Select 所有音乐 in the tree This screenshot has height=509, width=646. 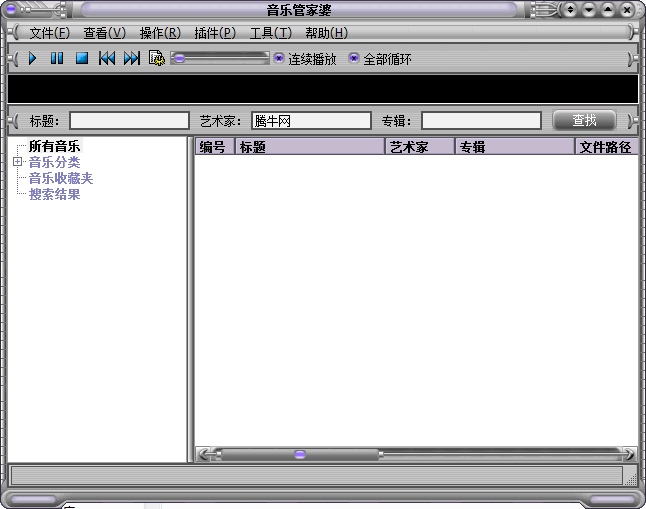pos(54,146)
